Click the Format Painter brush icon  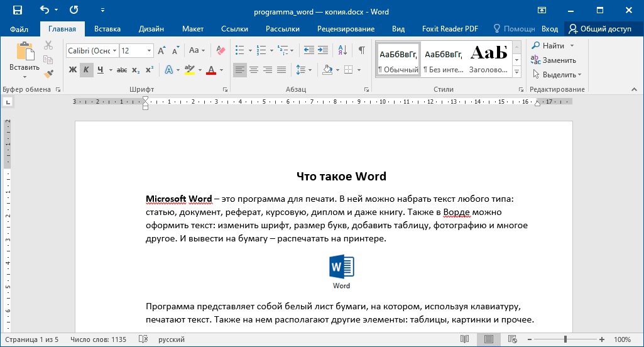tap(48, 74)
